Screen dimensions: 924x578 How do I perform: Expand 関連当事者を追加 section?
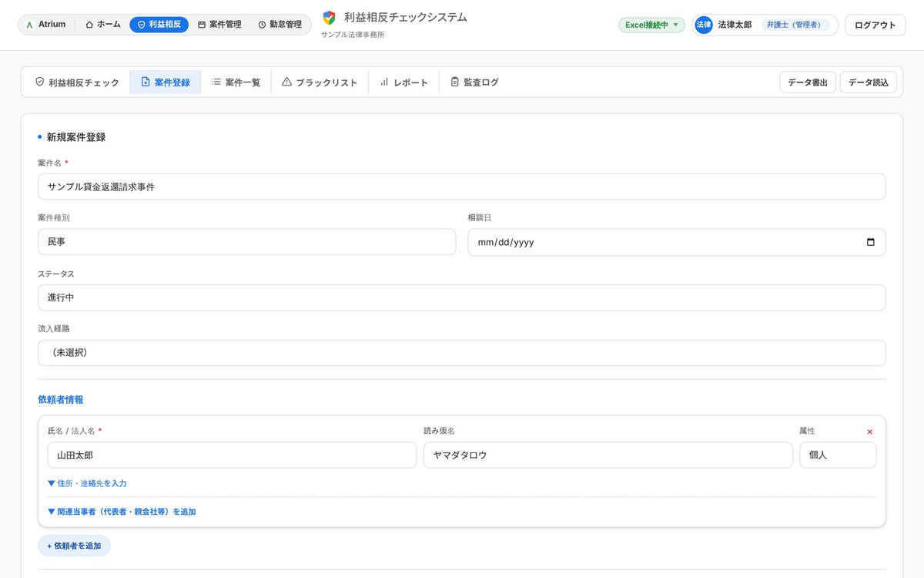pyautogui.click(x=122, y=511)
